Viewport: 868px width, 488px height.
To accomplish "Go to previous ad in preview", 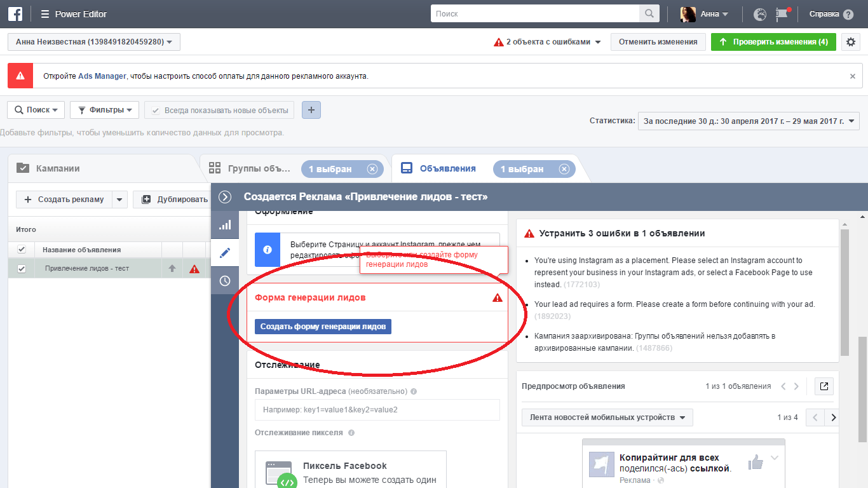I will pos(783,386).
